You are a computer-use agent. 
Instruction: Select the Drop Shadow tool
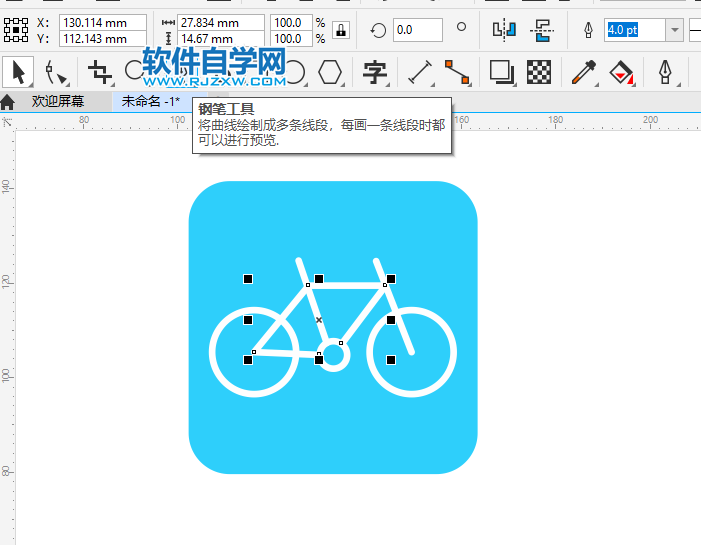click(502, 72)
